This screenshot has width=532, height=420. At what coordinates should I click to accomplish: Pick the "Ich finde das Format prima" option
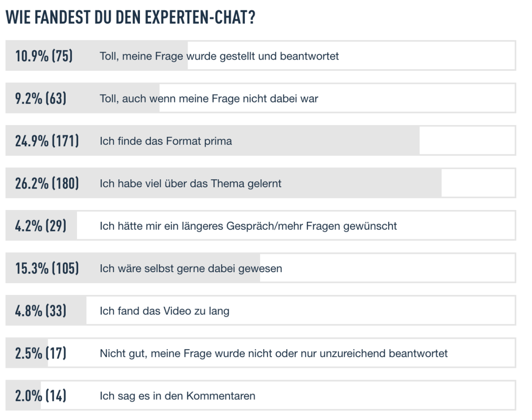166,141
